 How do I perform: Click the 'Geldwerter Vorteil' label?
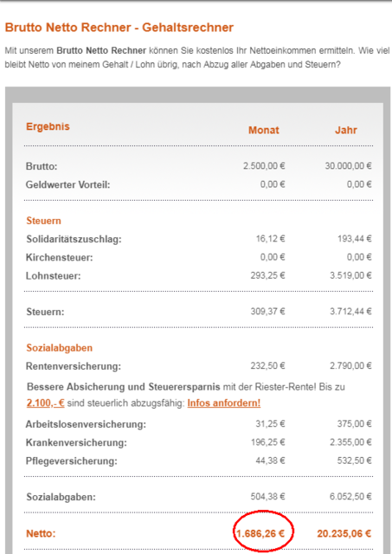coord(67,184)
